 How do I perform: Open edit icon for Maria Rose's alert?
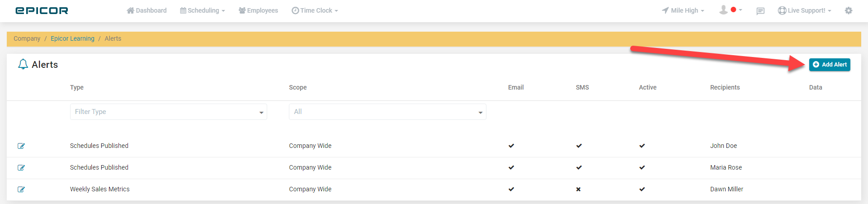[21, 168]
